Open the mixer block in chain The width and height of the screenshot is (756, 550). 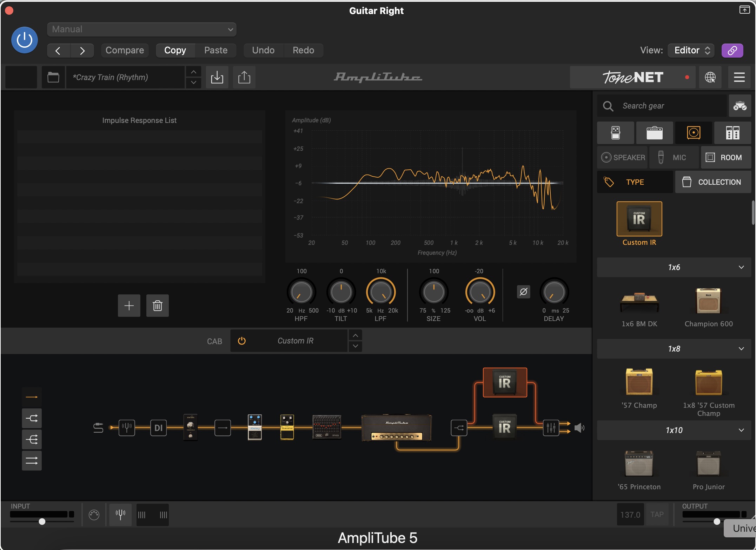tap(551, 428)
